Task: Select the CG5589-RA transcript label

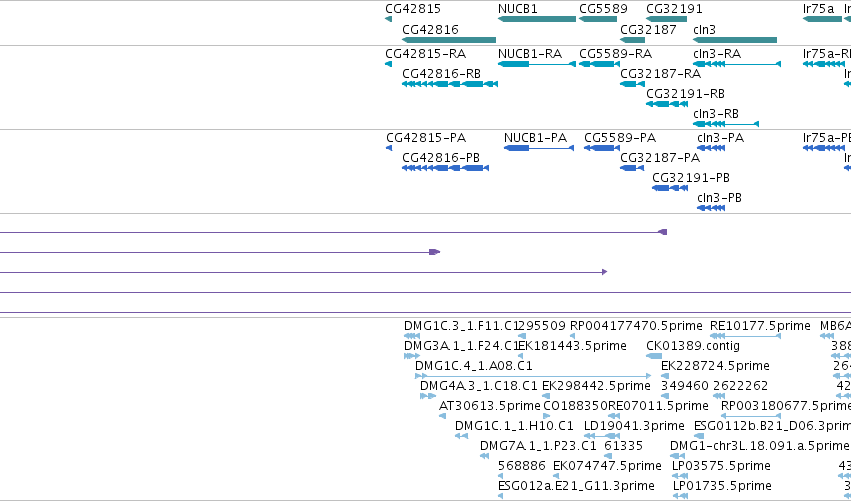Action: (x=615, y=54)
